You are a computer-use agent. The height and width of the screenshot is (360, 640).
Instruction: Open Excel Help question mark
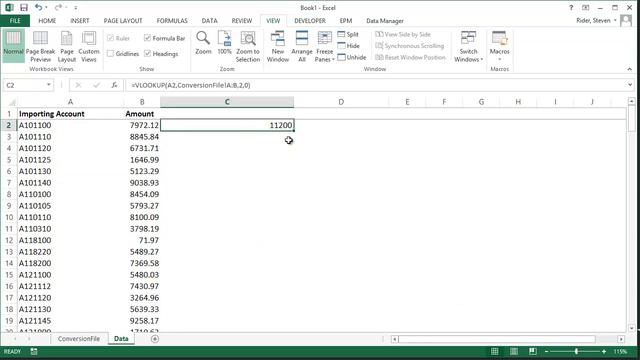point(571,7)
